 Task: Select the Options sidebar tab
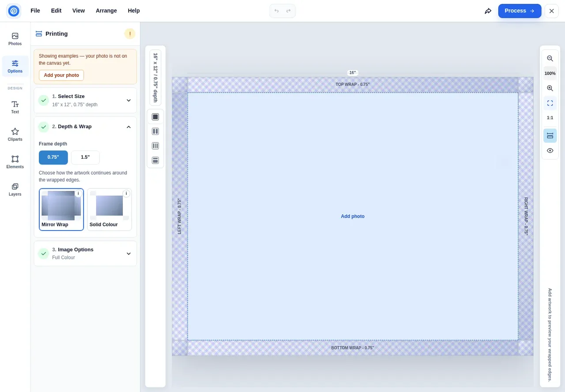coord(15,66)
